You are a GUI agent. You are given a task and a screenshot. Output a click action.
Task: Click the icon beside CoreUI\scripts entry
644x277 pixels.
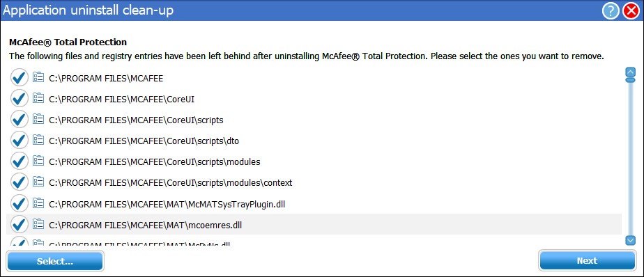click(38, 119)
